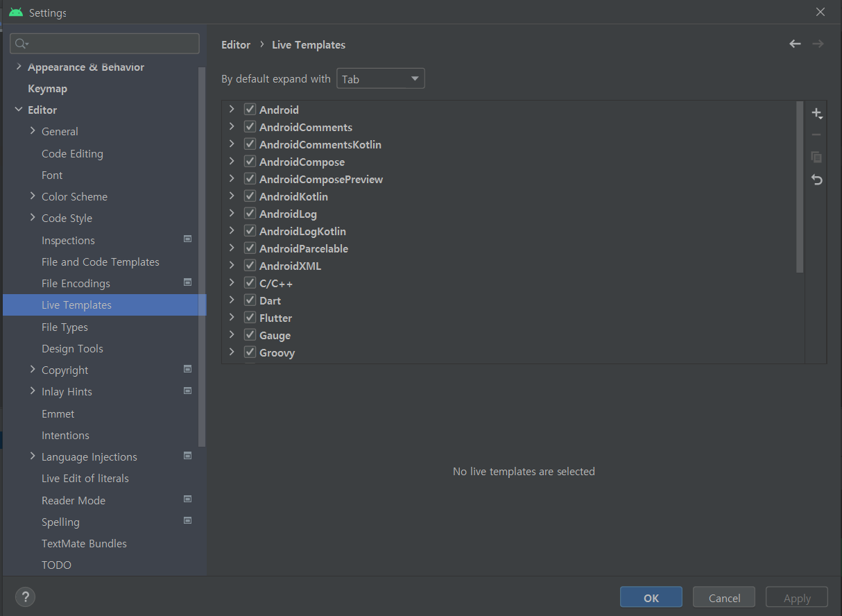
Task: Click the project-level icon beside File Encodings
Action: tap(187, 282)
